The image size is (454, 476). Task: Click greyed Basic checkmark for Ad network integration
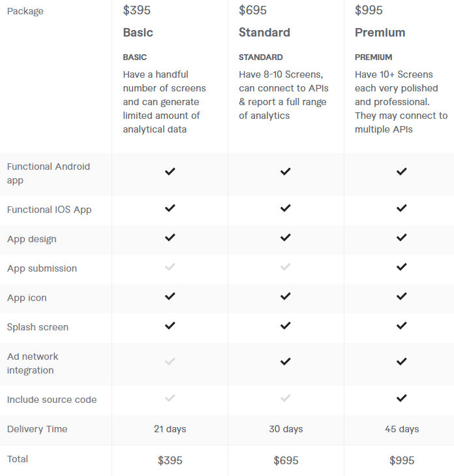[x=170, y=362]
